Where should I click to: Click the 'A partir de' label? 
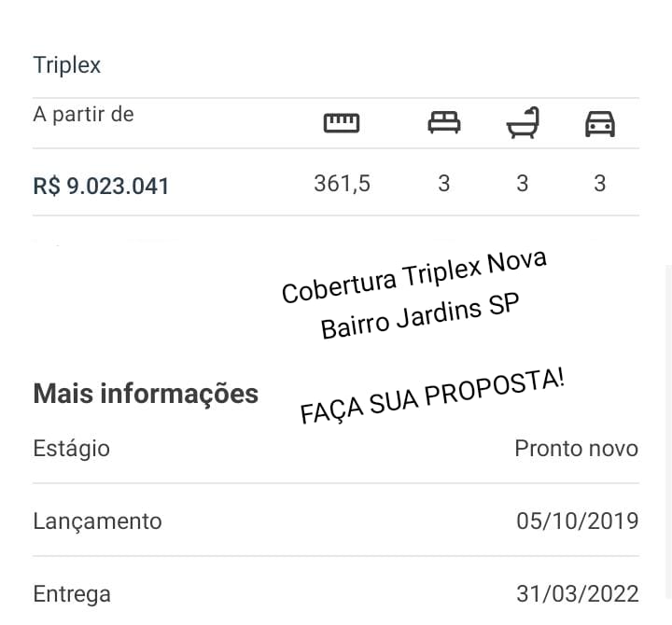[84, 115]
